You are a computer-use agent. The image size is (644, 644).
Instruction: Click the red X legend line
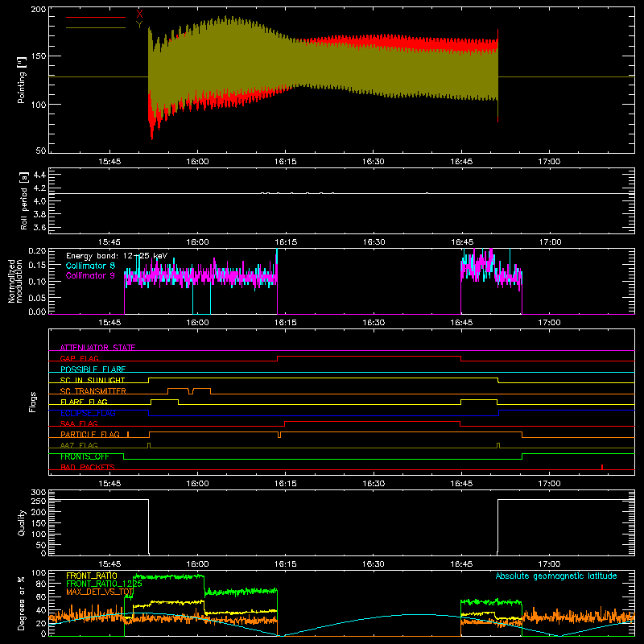[96, 17]
